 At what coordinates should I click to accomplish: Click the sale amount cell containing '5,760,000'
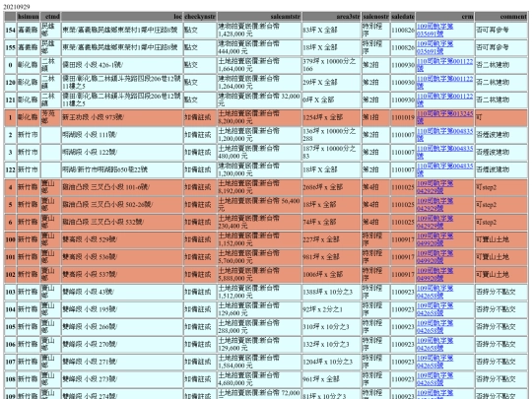[x=259, y=257]
